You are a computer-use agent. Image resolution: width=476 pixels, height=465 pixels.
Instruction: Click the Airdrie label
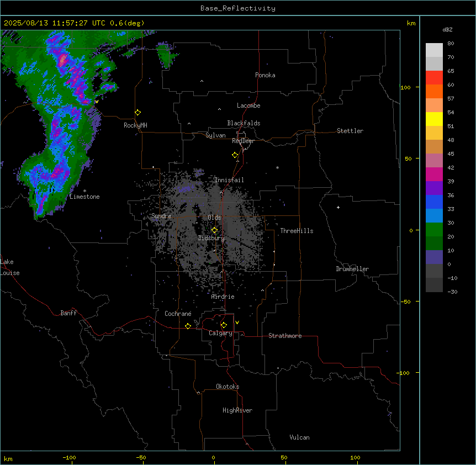223,297
